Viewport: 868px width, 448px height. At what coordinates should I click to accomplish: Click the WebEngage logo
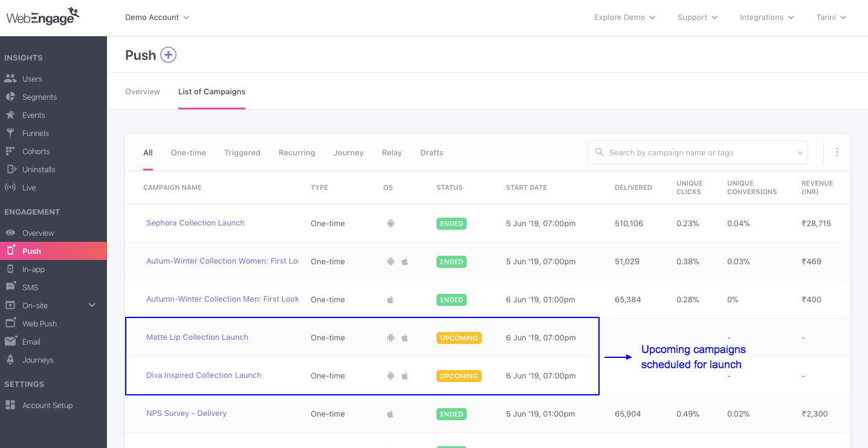coord(42,17)
